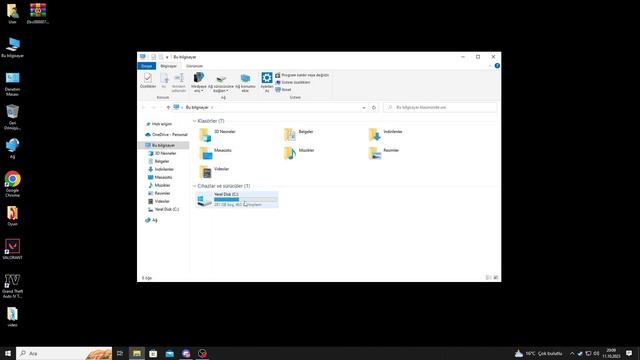Click the Yerel Disk (C:) usage bar
This screenshot has height=360, width=640.
245,200
